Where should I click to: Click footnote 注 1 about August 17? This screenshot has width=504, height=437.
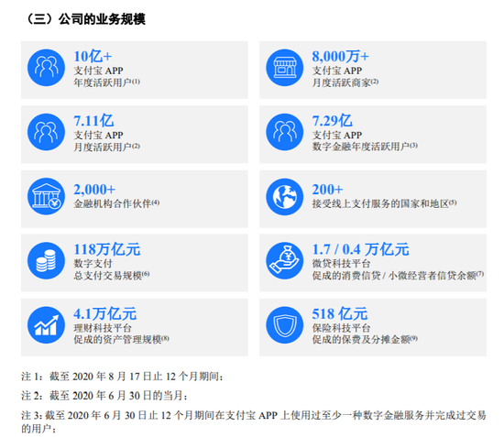click(x=122, y=377)
